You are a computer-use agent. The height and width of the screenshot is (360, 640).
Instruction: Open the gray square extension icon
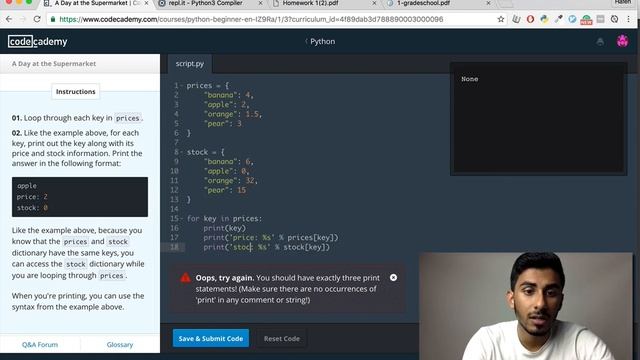(600, 19)
